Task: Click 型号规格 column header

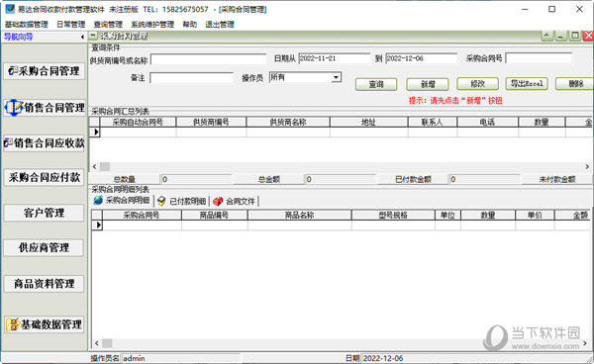Action: coord(393,215)
